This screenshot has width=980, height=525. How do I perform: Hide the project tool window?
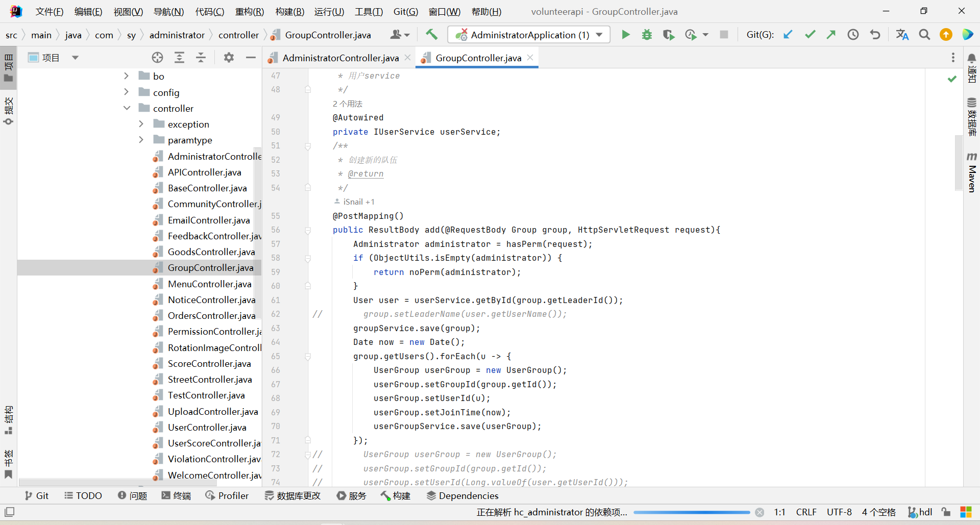pyautogui.click(x=251, y=58)
